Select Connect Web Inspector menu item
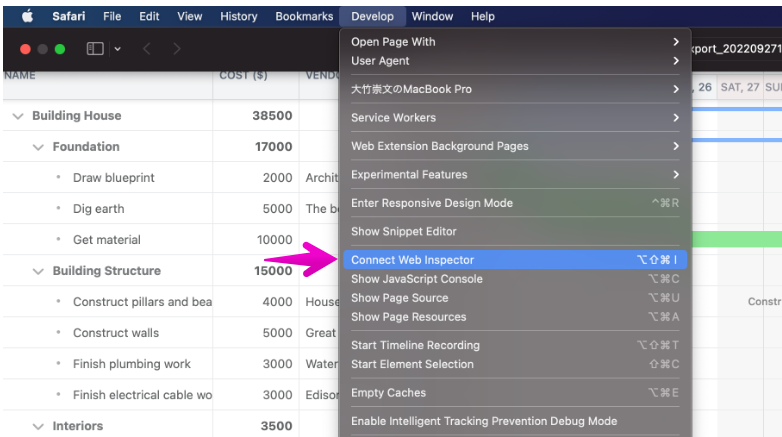Viewport: 782px width, 437px height. point(413,260)
